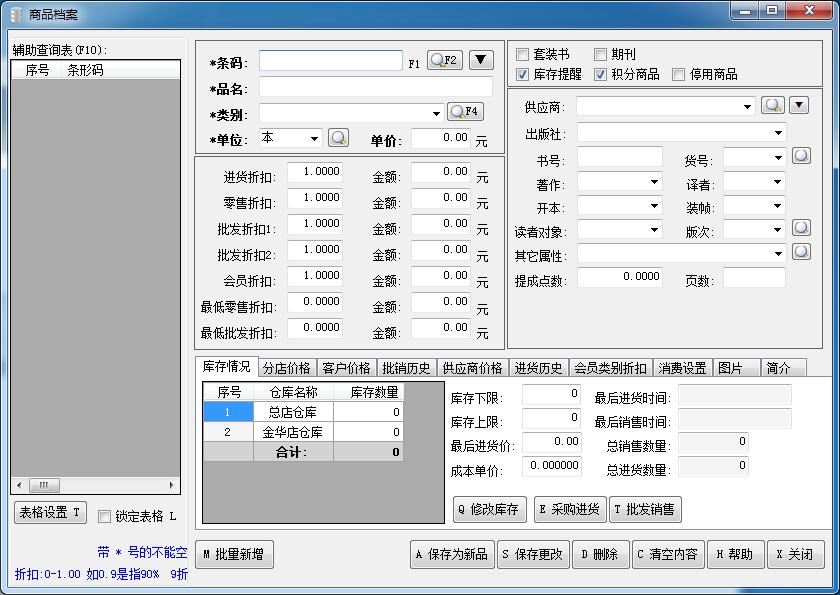Expand the 其它属性 dropdown
840x595 pixels.
point(778,254)
